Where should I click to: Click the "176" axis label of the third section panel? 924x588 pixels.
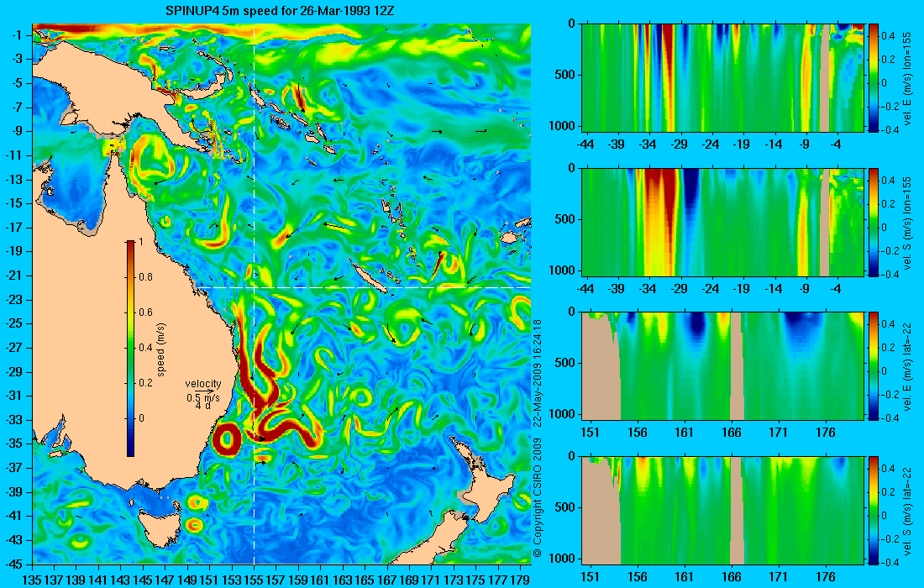pyautogui.click(x=826, y=433)
